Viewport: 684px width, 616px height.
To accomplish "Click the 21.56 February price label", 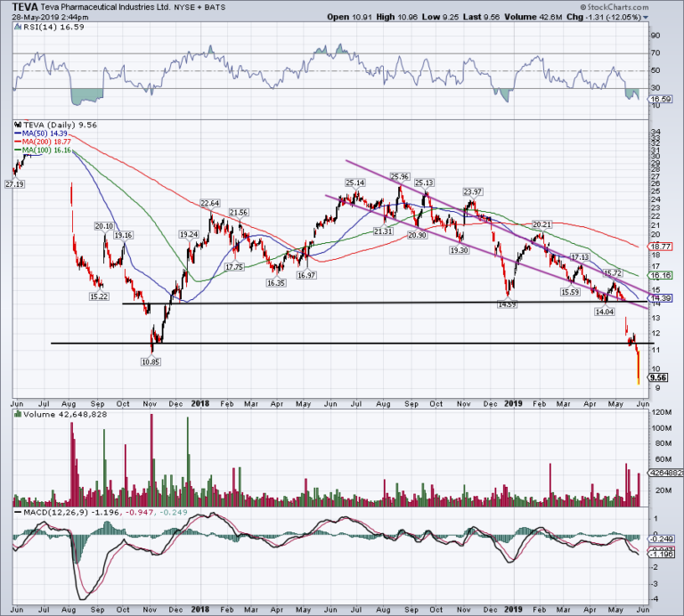I will pyautogui.click(x=239, y=213).
